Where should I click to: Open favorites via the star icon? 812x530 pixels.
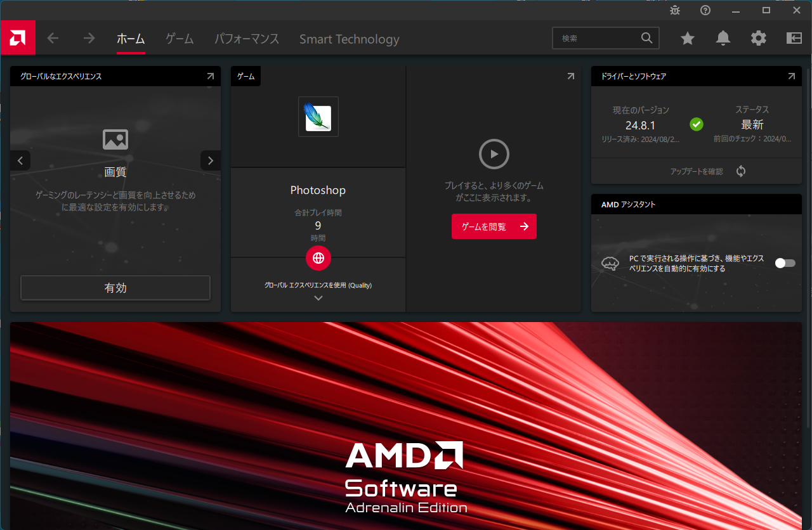tap(687, 38)
